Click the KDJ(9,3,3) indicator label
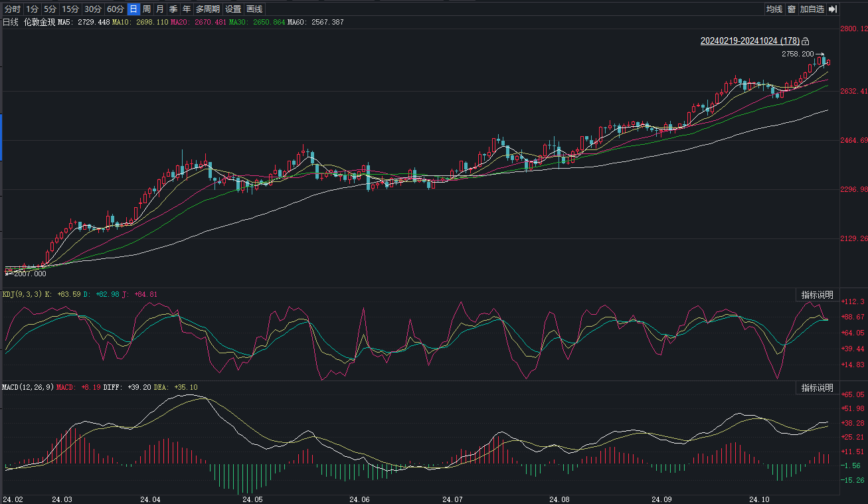The height and width of the screenshot is (504, 868). click(x=22, y=294)
